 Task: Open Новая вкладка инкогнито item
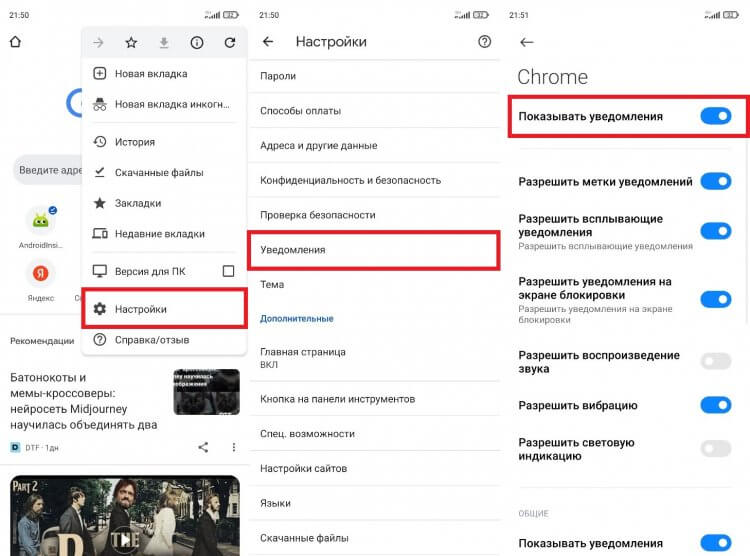pyautogui.click(x=165, y=104)
